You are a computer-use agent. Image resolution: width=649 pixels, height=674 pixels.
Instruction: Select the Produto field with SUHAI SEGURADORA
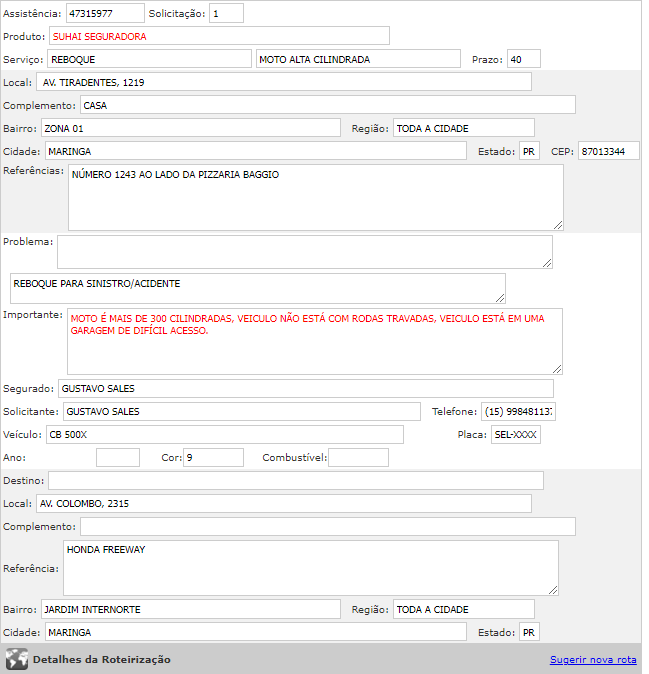click(x=219, y=36)
